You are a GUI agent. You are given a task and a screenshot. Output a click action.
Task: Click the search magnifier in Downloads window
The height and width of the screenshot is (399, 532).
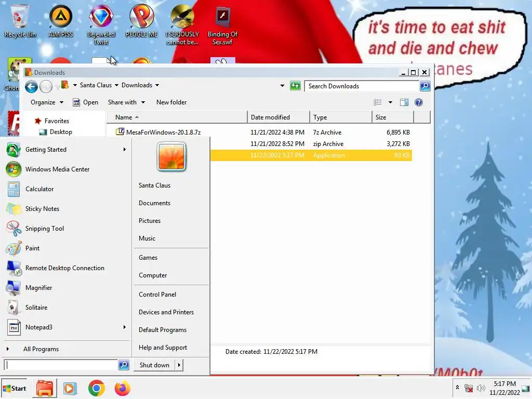coord(425,86)
